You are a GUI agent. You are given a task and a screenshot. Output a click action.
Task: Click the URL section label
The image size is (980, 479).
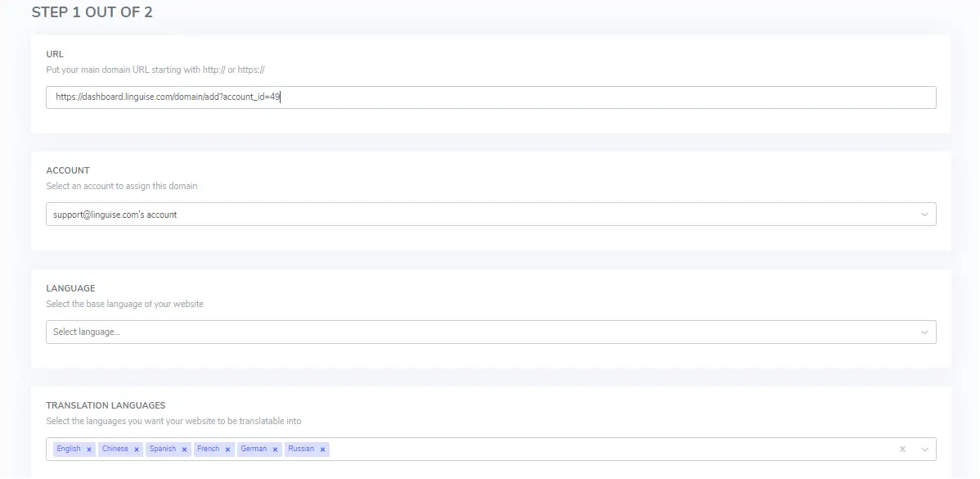pyautogui.click(x=55, y=54)
